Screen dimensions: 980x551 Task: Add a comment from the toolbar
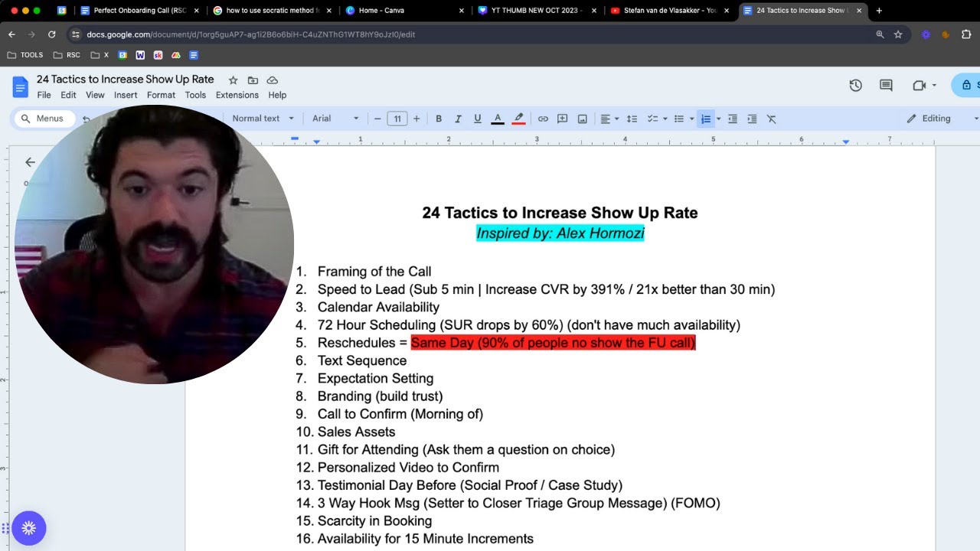coord(563,119)
